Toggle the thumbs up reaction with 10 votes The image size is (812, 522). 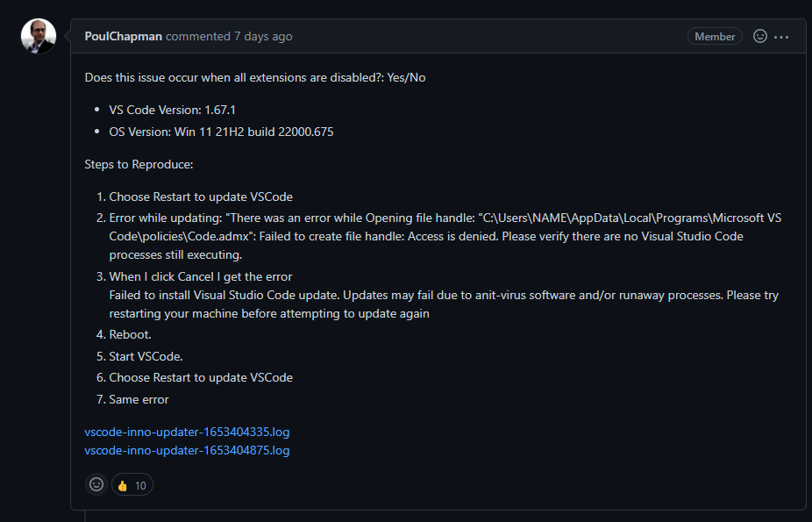[x=132, y=484]
